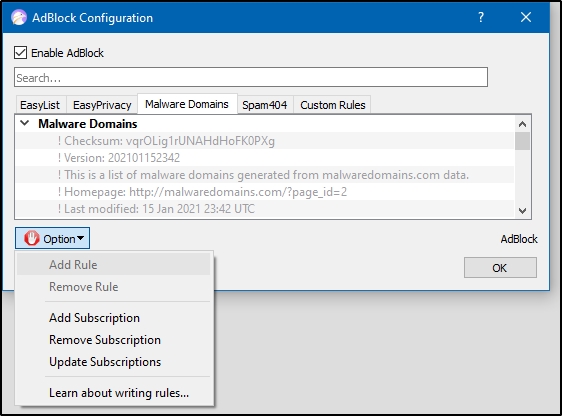Collapse the Malware Domains tree node
This screenshot has width=562, height=416.
pyautogui.click(x=24, y=124)
